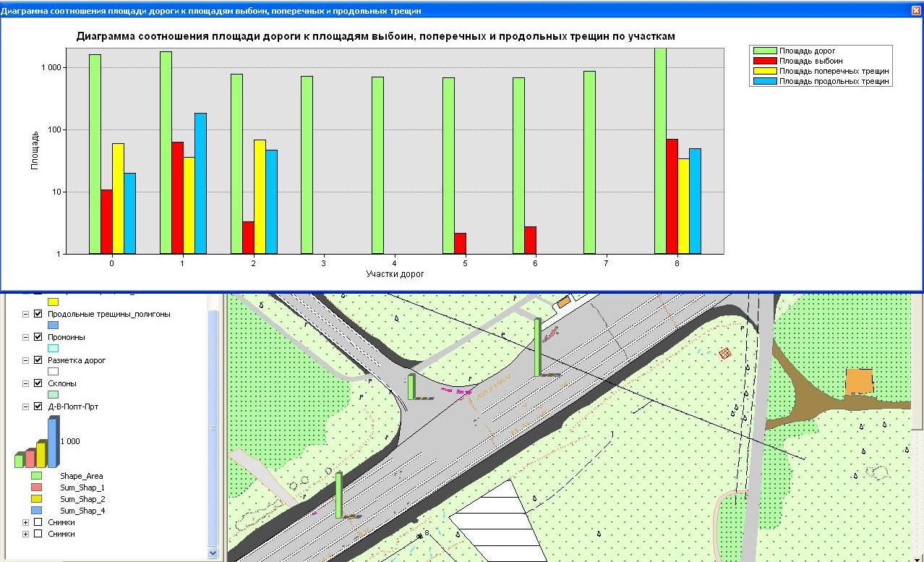The image size is (924, 562).
Task: Click the Площадь дорог legend entry in chart
Action: coord(808,51)
